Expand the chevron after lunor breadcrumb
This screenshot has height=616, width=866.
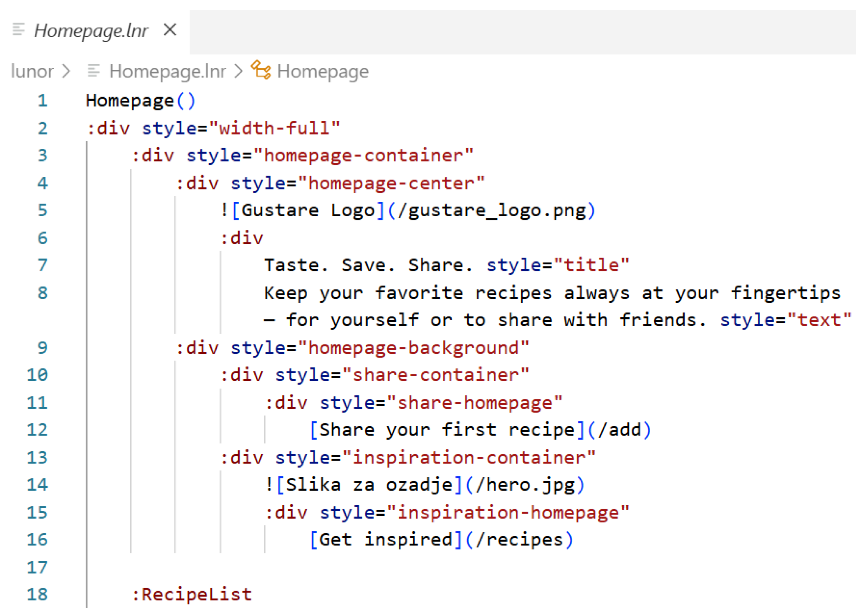(x=66, y=71)
